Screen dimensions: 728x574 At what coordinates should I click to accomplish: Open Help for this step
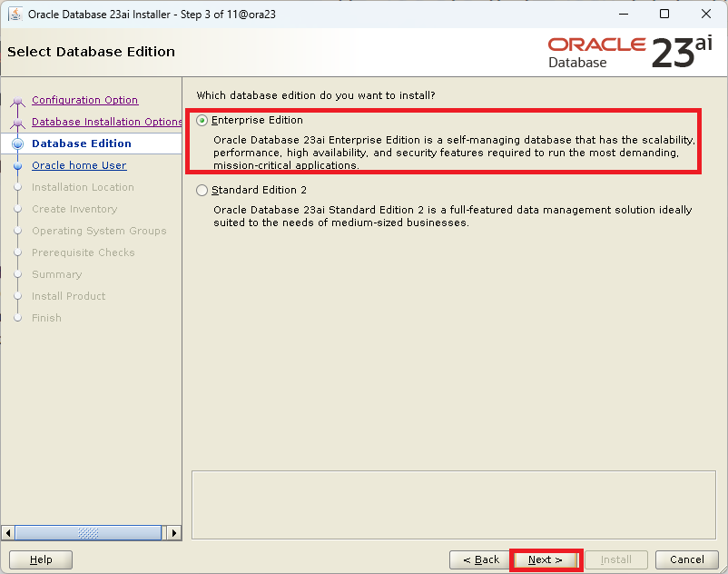(x=41, y=559)
